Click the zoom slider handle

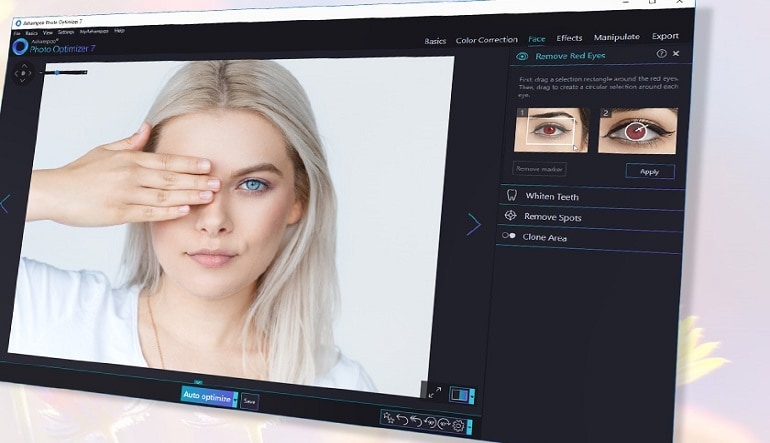[57, 72]
